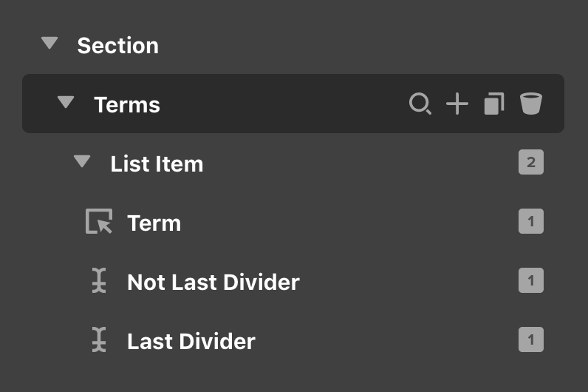This screenshot has height=392, width=588.
Task: Click the count badge on Term row
Action: (530, 221)
